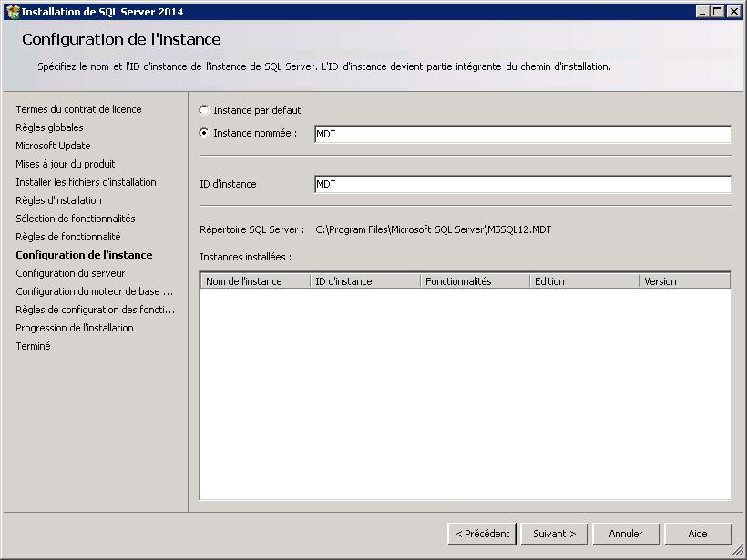
Task: Select 'Mises à jour du produit' step
Action: pos(66,164)
